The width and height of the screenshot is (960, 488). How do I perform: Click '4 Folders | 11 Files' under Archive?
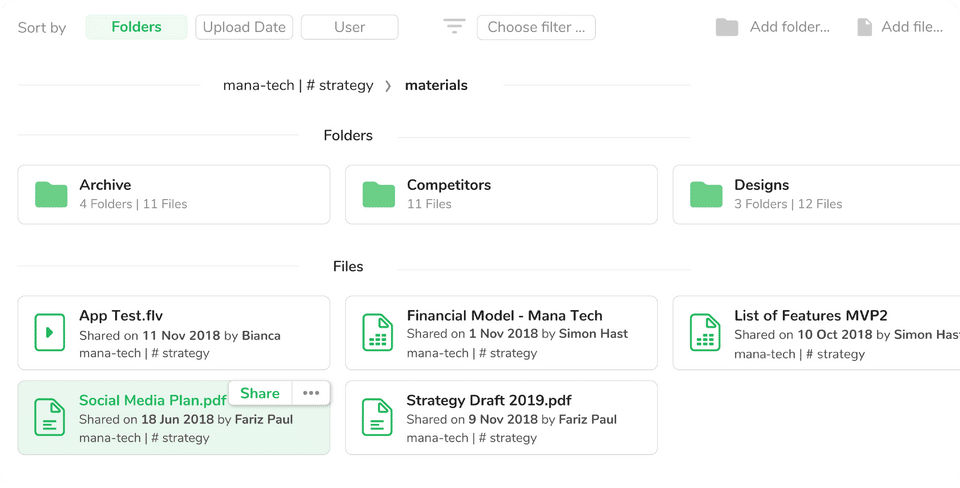click(133, 204)
